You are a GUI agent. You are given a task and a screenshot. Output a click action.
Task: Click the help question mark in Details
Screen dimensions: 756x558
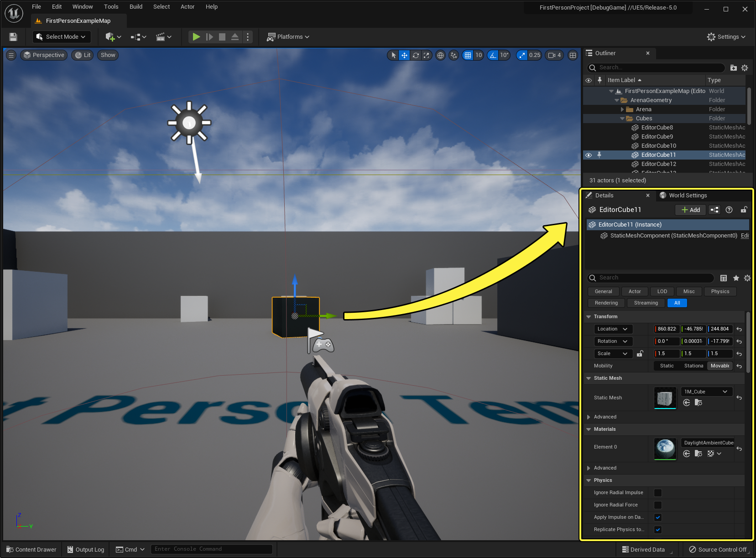coord(729,210)
